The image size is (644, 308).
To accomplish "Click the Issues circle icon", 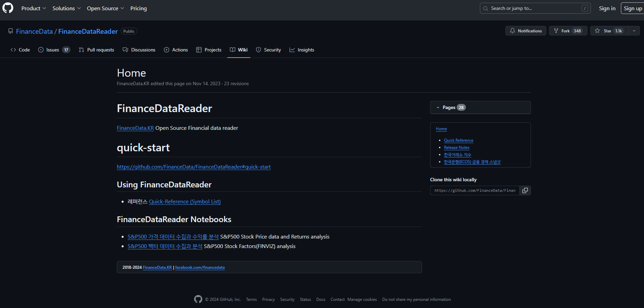I will point(41,50).
